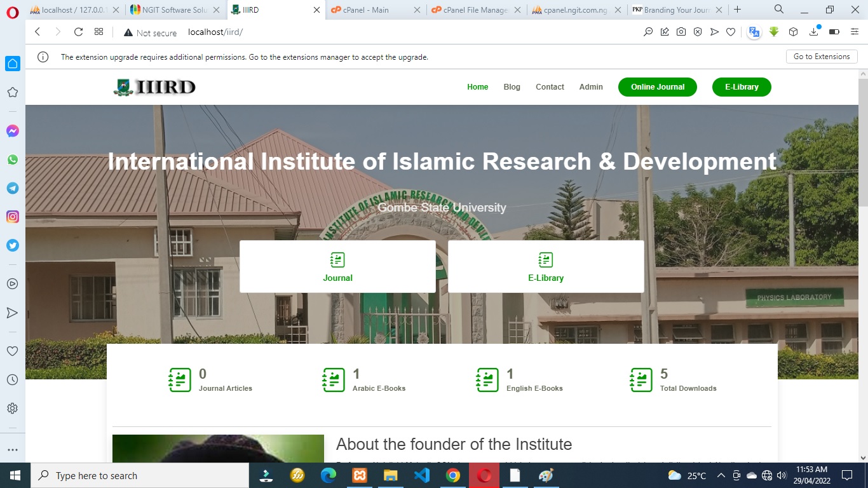Open WhatsApp in the Opera sidebar
868x488 pixels.
(x=13, y=159)
